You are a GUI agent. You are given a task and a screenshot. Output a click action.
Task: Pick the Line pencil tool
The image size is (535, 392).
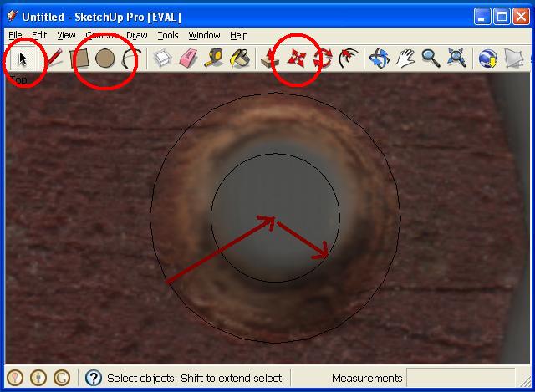[53, 59]
